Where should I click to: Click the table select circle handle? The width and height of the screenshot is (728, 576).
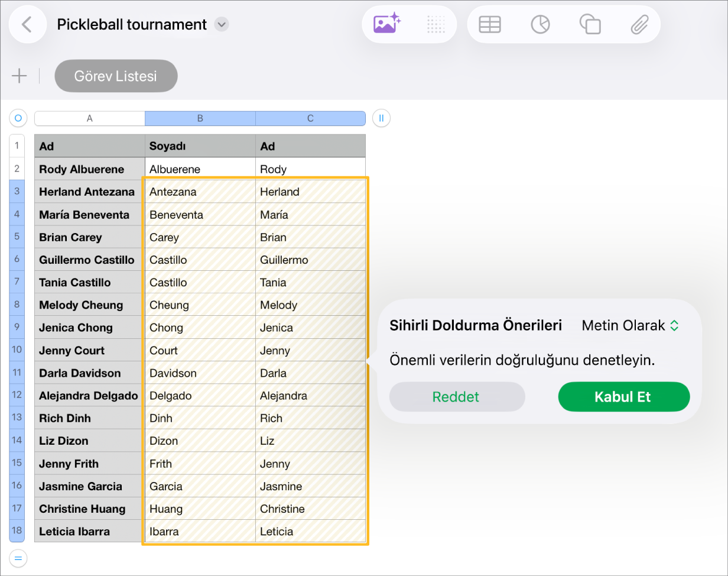pos(18,118)
